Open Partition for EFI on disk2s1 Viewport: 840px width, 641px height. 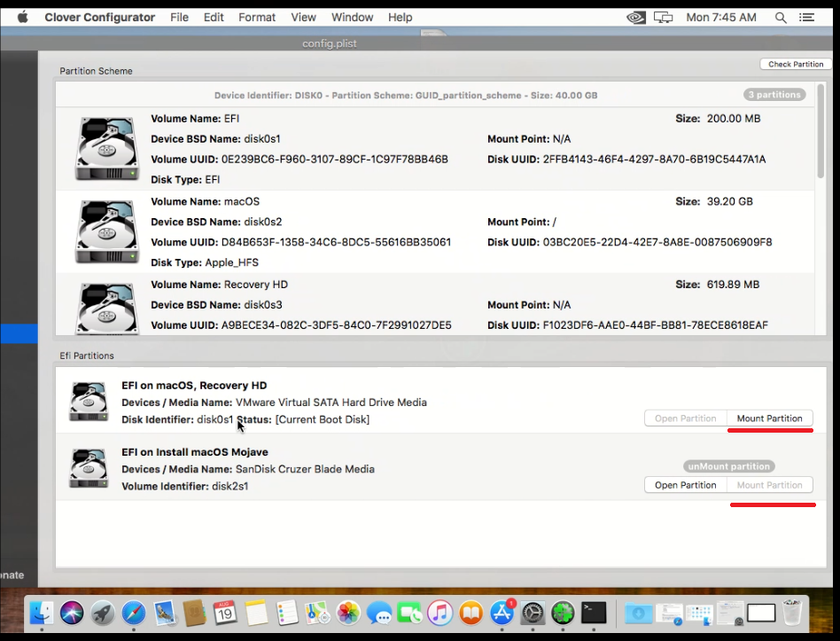click(x=685, y=484)
